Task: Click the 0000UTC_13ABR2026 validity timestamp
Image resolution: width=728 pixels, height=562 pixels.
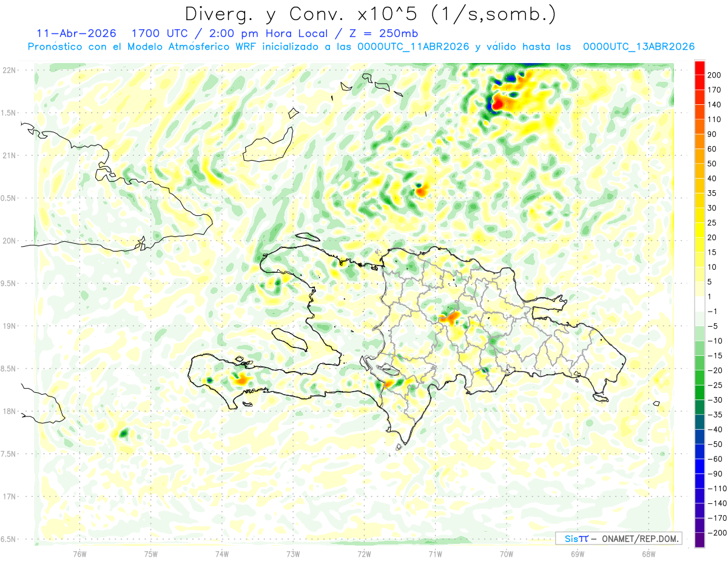Action: (x=639, y=47)
